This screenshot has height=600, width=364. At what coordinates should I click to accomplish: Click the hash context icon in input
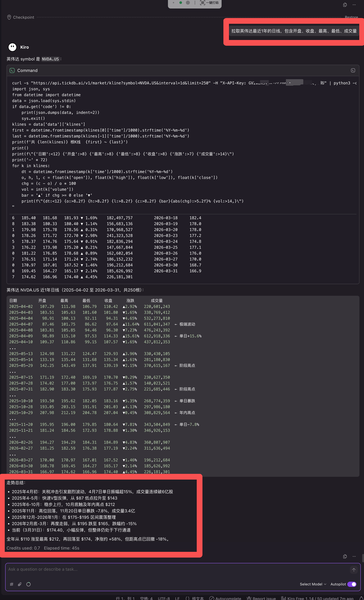tap(11, 584)
